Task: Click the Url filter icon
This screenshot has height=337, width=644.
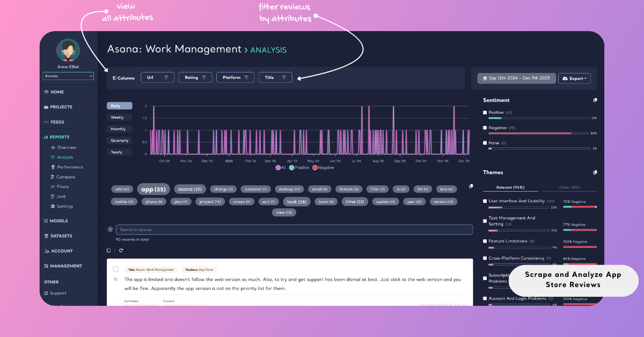Action: point(166,78)
